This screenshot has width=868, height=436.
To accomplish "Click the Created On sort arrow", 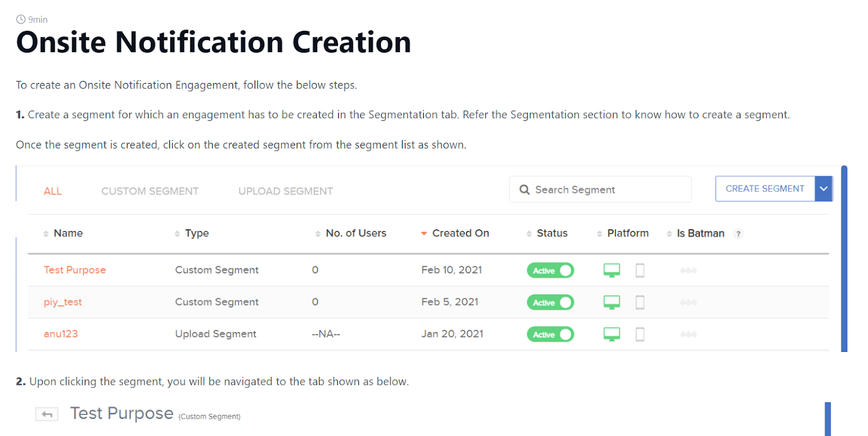I will coord(424,233).
